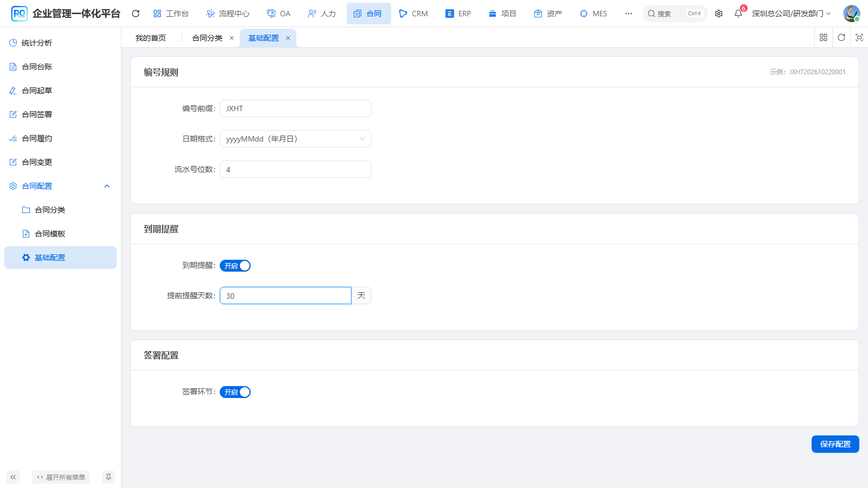
Task: Click the 保存配置 button
Action: [835, 444]
